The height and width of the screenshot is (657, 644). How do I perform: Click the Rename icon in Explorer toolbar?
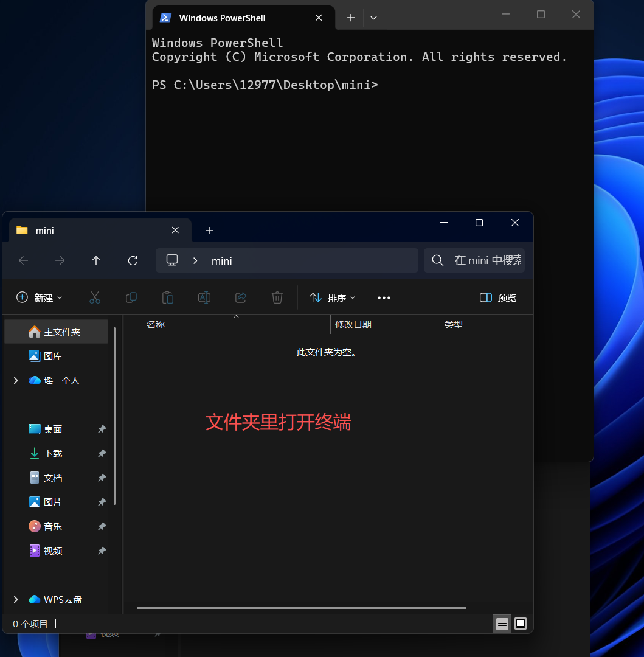(x=204, y=297)
